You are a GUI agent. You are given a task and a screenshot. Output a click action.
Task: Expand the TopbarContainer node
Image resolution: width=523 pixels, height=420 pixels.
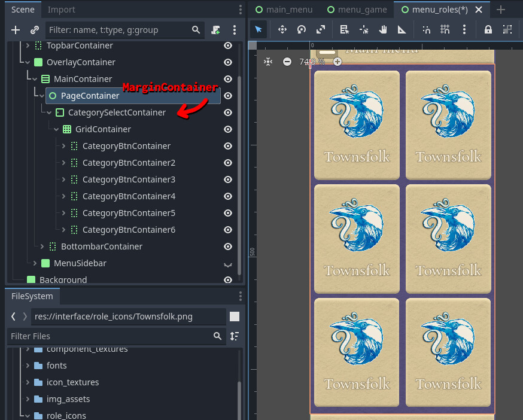click(28, 45)
